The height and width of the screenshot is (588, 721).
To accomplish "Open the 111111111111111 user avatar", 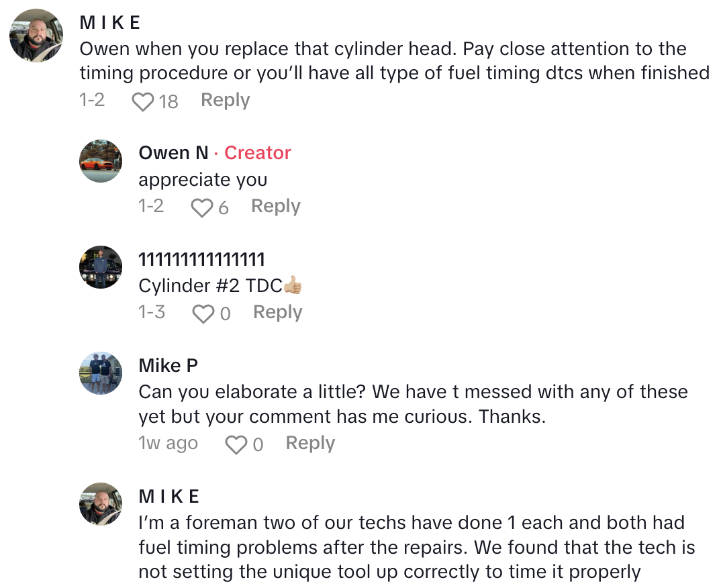I will click(x=101, y=267).
